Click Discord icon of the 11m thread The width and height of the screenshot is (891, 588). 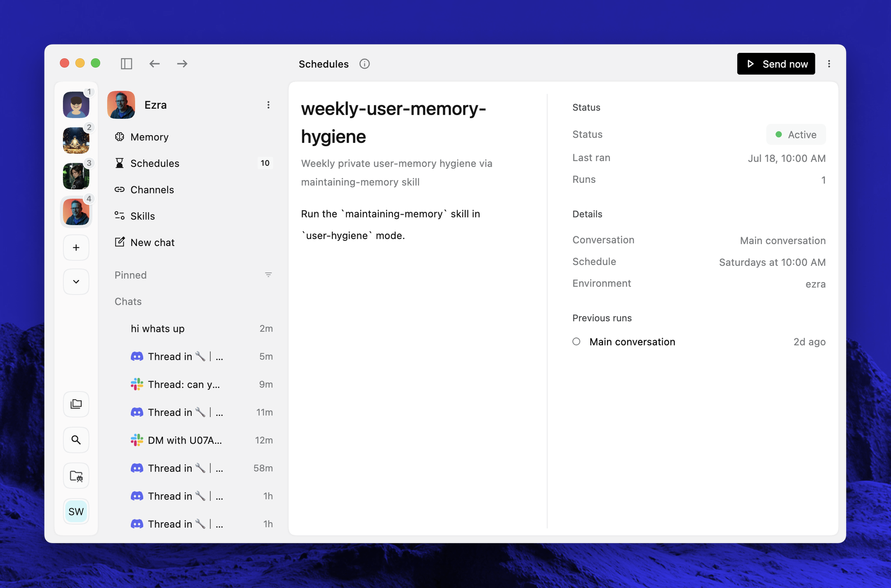tap(137, 412)
